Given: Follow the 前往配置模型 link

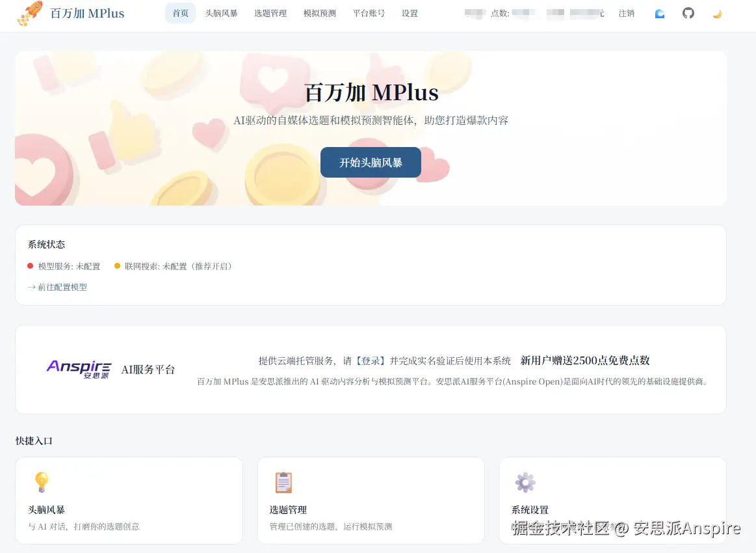Looking at the screenshot, I should (57, 287).
